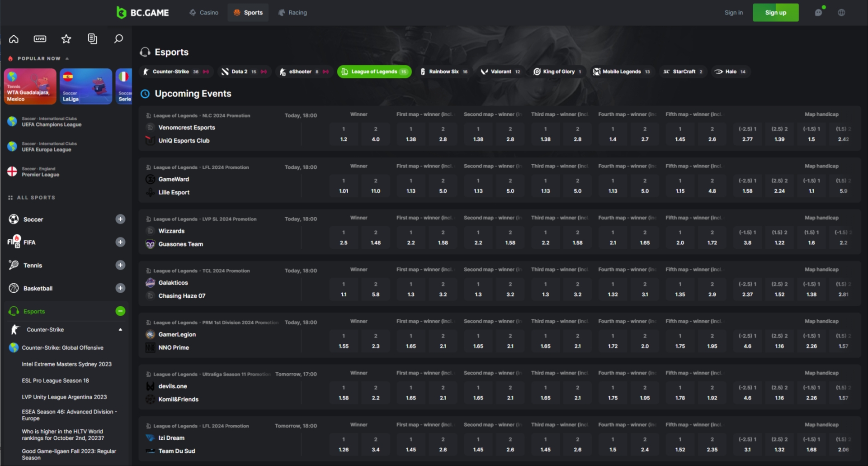
Task: Click the Esports headset sidebar icon
Action: (x=14, y=311)
